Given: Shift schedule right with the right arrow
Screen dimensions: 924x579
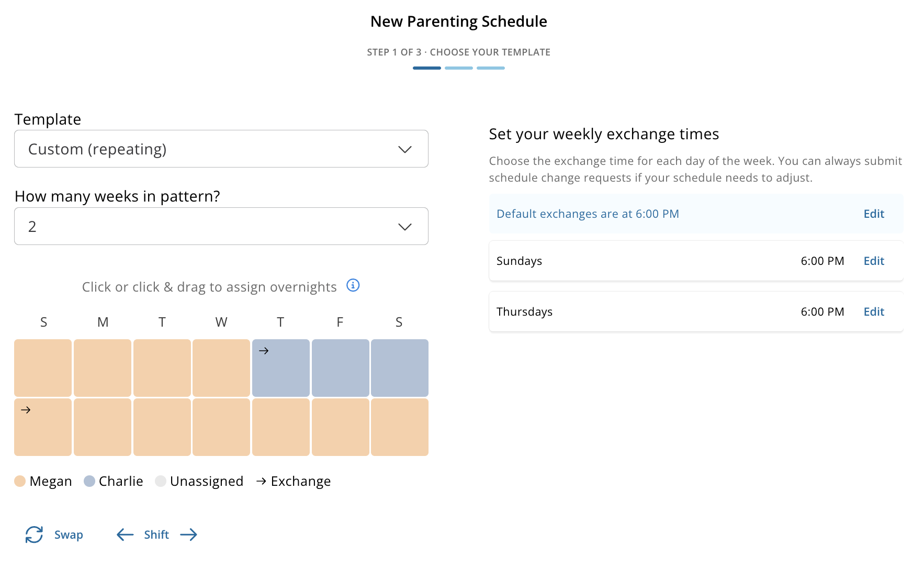Looking at the screenshot, I should pos(188,535).
